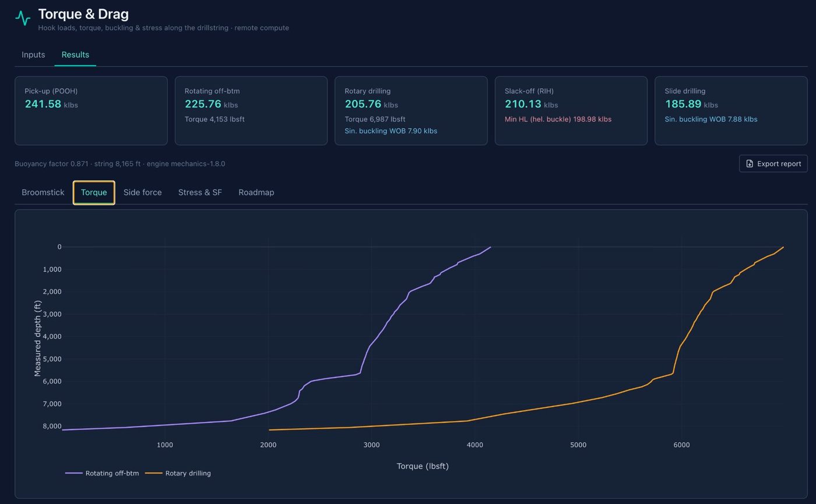Click the orange Rotary drilling legend line
Viewport: 816px width, 504px height.
coord(153,473)
